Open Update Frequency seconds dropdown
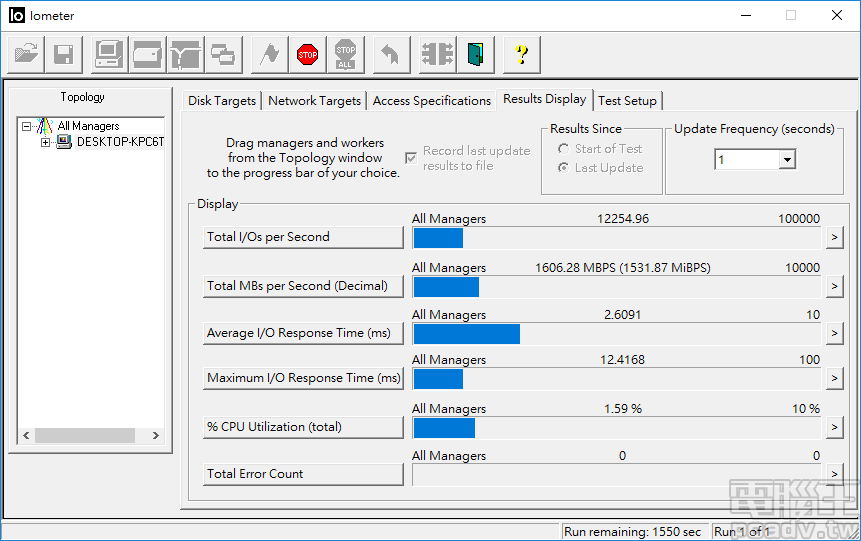 [x=787, y=160]
